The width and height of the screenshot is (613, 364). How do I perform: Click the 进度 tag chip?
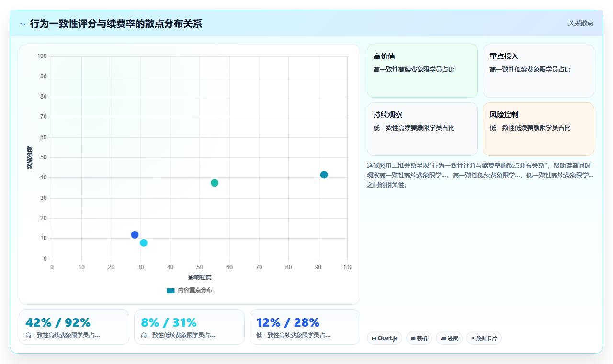point(449,338)
